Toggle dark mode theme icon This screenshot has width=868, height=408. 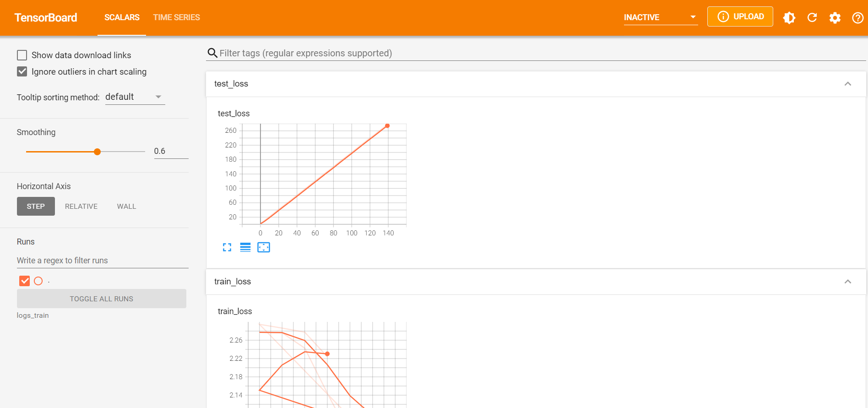pyautogui.click(x=789, y=17)
